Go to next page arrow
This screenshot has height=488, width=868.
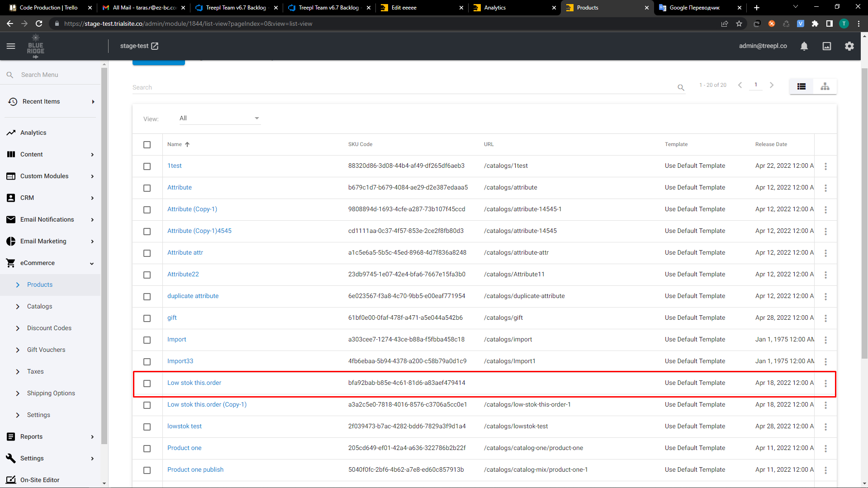coord(772,85)
